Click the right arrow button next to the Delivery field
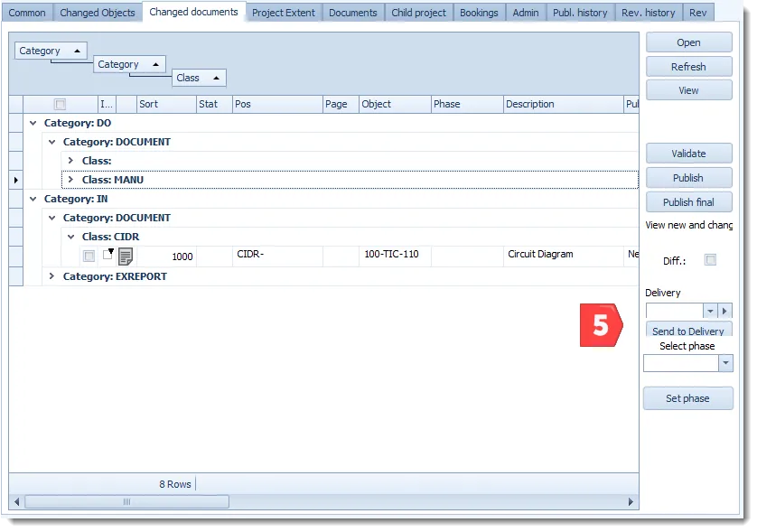 pyautogui.click(x=724, y=311)
